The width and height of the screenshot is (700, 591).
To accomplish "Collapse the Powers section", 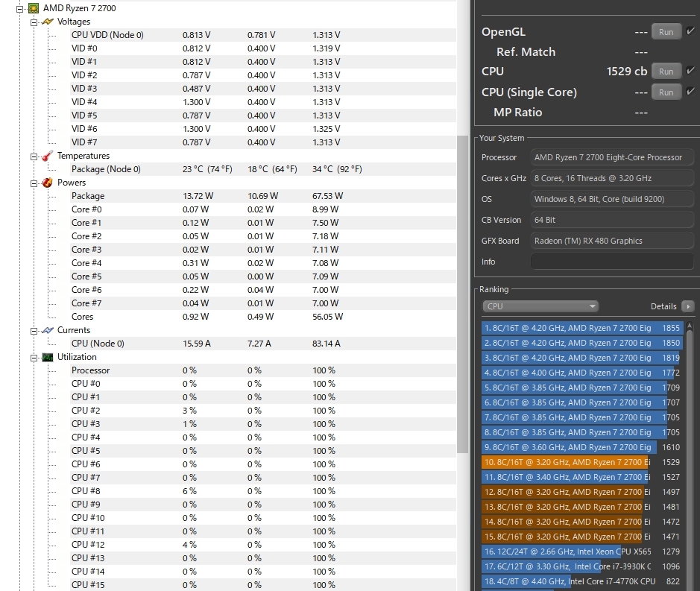I will click(34, 183).
